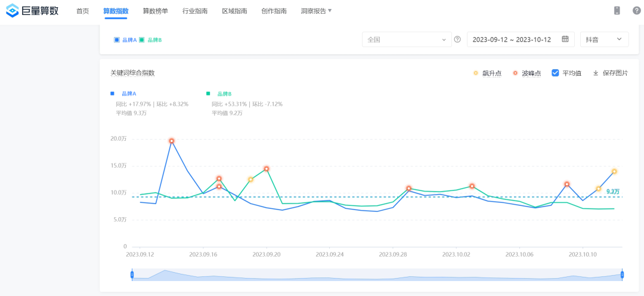Click the 品牌B peak point on 2023.10.03
This screenshot has height=296, width=644.
472,186
